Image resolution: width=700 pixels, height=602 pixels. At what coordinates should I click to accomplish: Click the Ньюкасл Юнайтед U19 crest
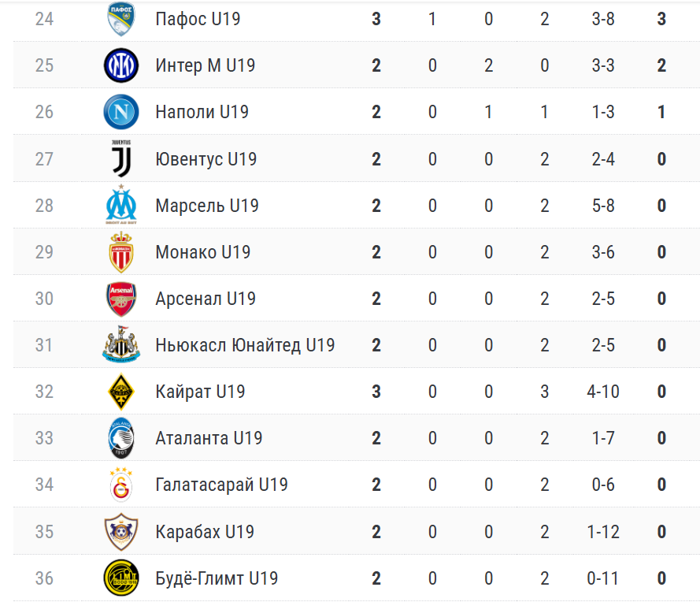coord(121,345)
